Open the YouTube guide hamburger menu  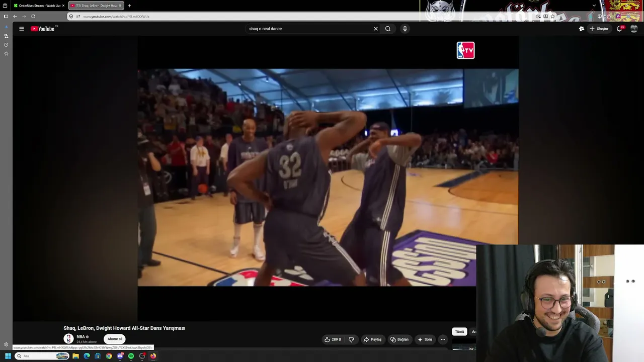coord(22,29)
